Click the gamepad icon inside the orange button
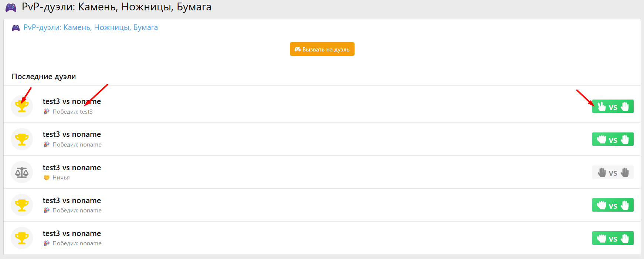Viewport: 644px width, 259px height. tap(297, 49)
